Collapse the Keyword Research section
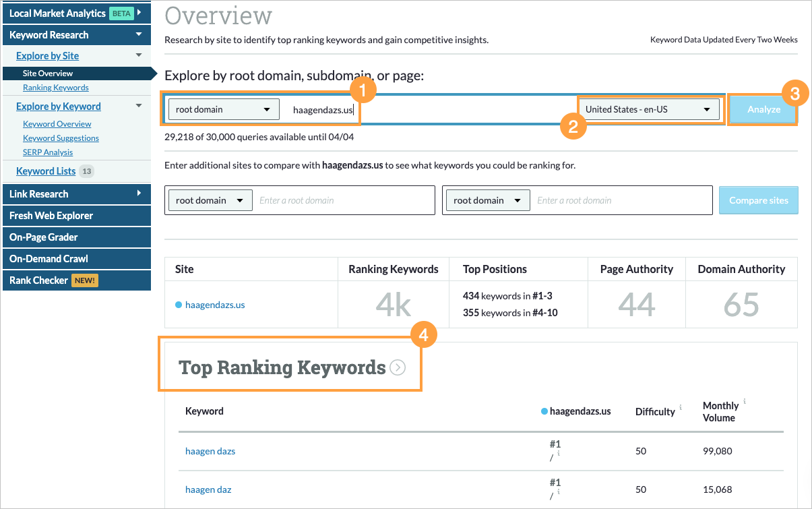The height and width of the screenshot is (509, 812). [139, 34]
